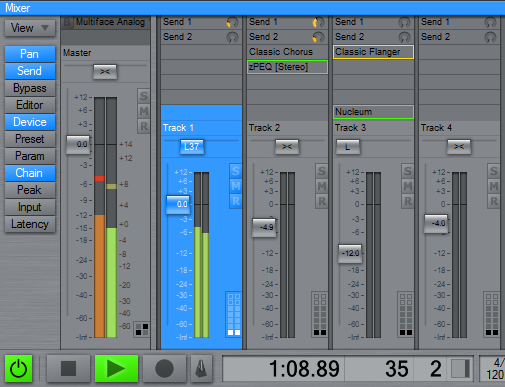The height and width of the screenshot is (387, 505).
Task: Click the record button
Action: point(164,368)
